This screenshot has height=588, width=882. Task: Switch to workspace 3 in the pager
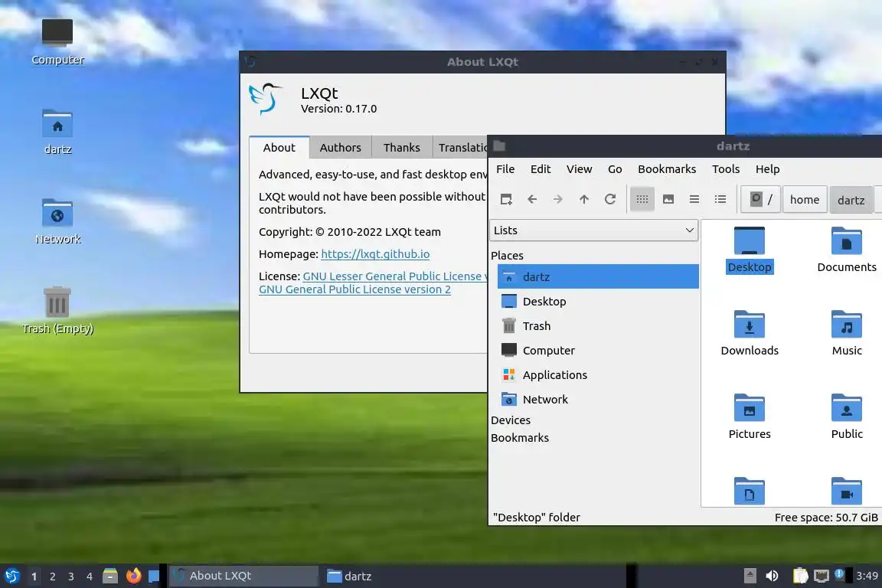[x=71, y=577]
